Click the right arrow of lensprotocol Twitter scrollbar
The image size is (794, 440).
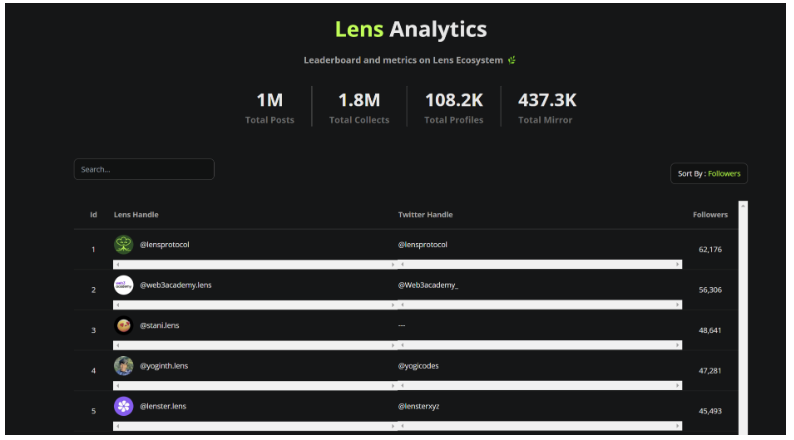tap(678, 264)
